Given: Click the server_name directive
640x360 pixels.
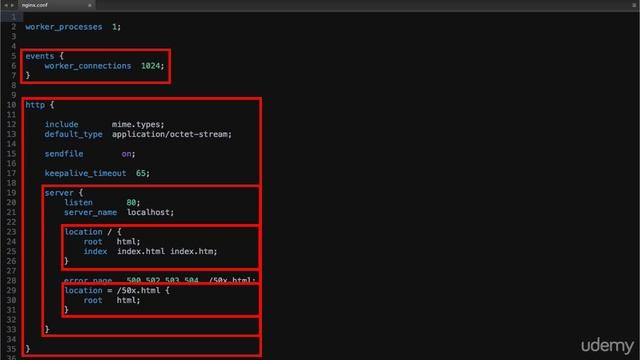Looking at the screenshot, I should 90,213.
